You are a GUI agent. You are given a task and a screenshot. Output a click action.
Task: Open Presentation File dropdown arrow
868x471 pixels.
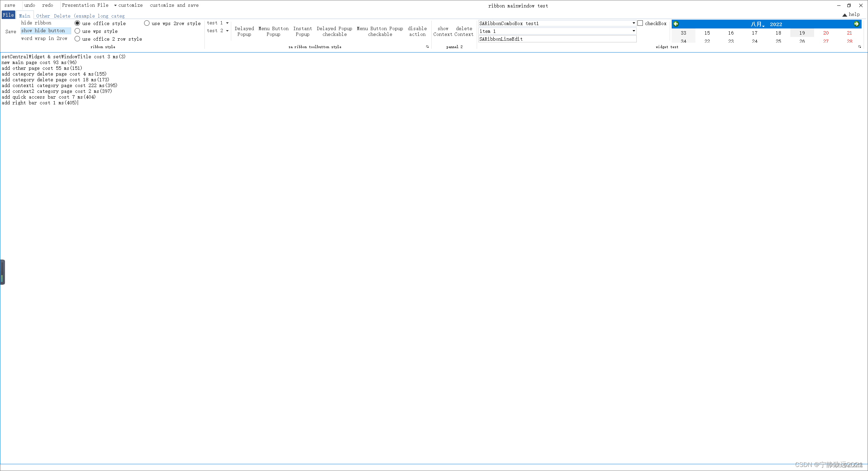(115, 5)
